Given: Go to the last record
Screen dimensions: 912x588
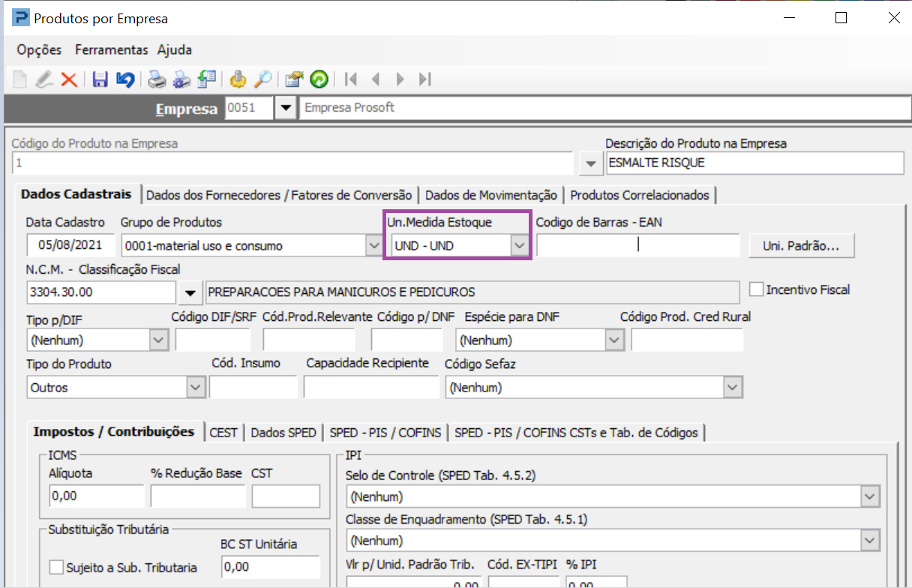Looking at the screenshot, I should (x=425, y=79).
